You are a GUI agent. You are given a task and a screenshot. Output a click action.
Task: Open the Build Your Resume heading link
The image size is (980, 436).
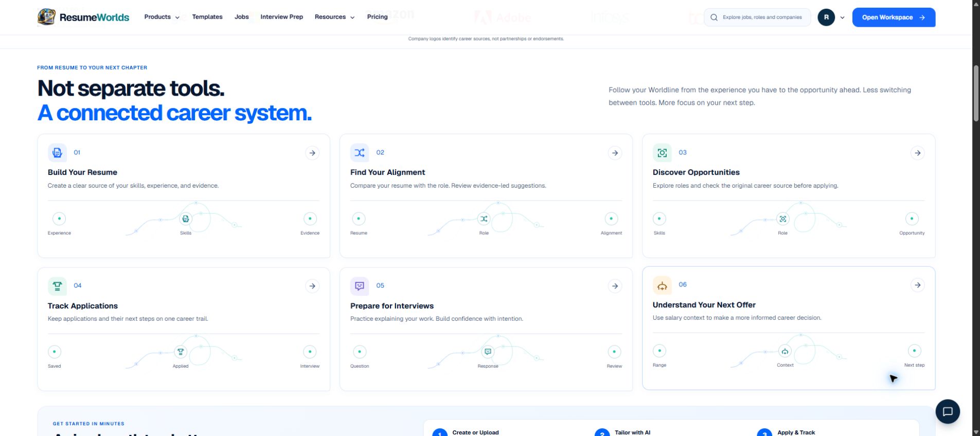pyautogui.click(x=82, y=172)
